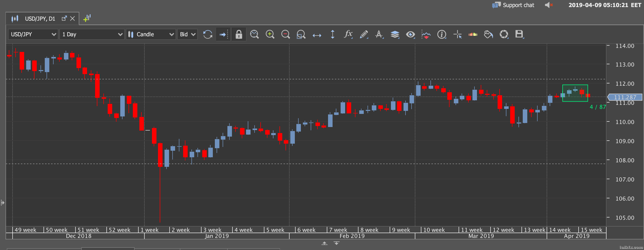Click the 'Feb 2019' time axis label

point(352,236)
